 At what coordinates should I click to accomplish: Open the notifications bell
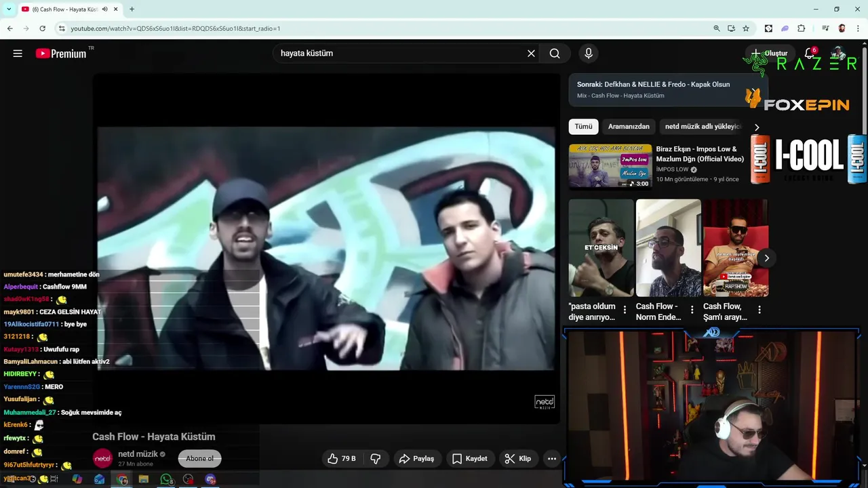[810, 54]
